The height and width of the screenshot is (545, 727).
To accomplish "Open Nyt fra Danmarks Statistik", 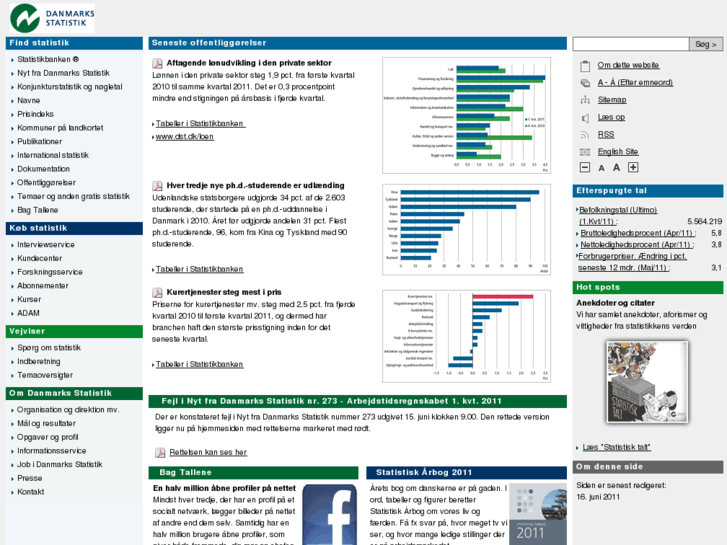I will 64,73.
